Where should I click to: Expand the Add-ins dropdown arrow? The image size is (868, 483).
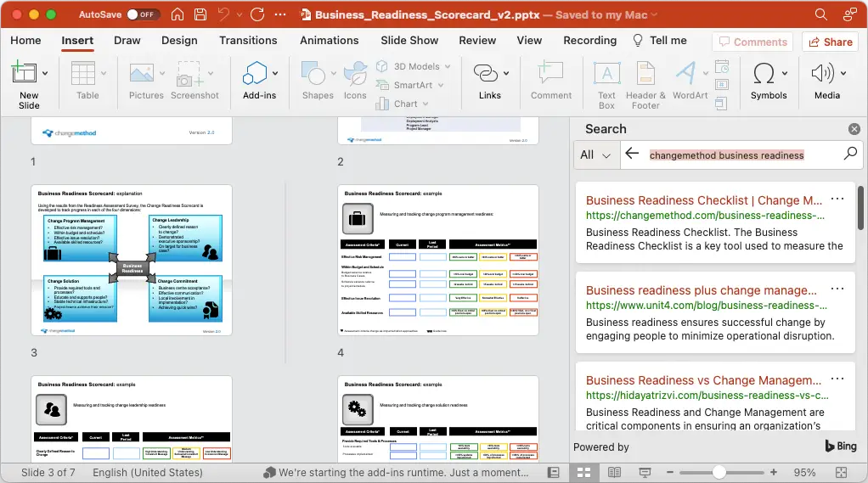point(275,73)
